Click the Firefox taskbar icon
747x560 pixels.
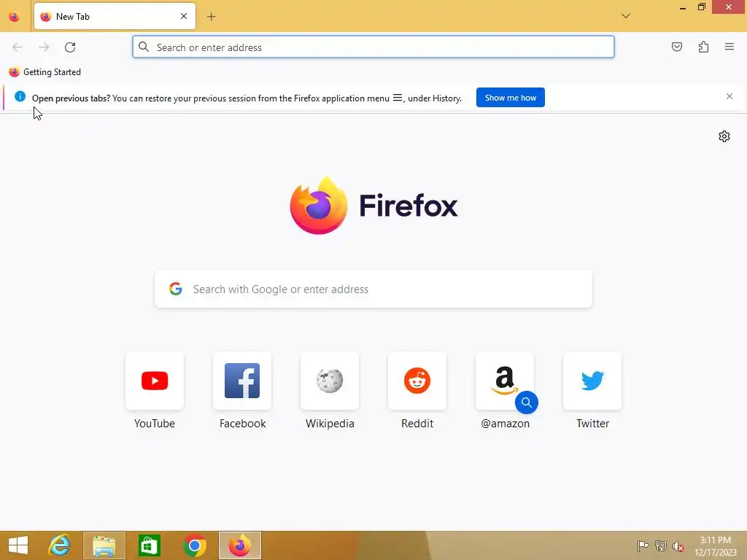coord(239,545)
